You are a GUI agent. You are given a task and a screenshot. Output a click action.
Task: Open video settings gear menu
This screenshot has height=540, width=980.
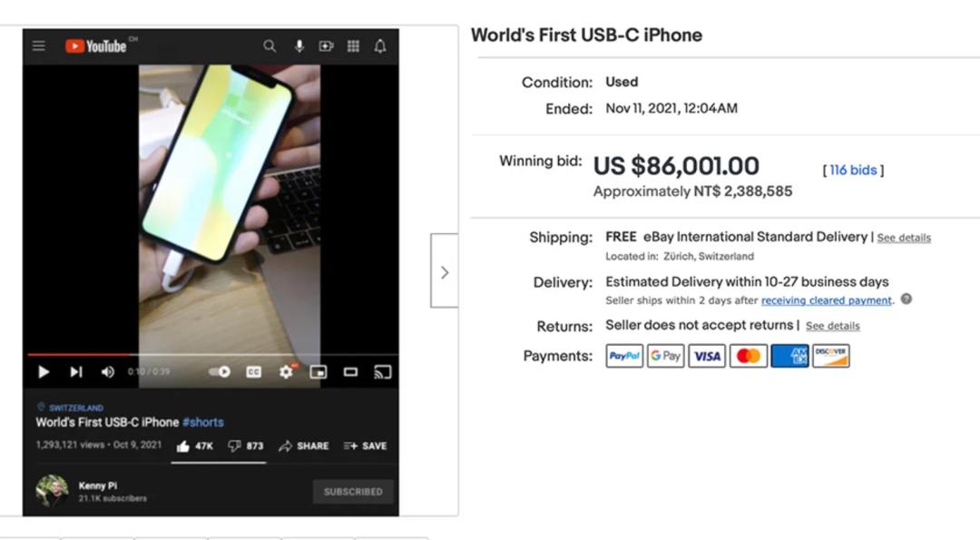point(286,372)
